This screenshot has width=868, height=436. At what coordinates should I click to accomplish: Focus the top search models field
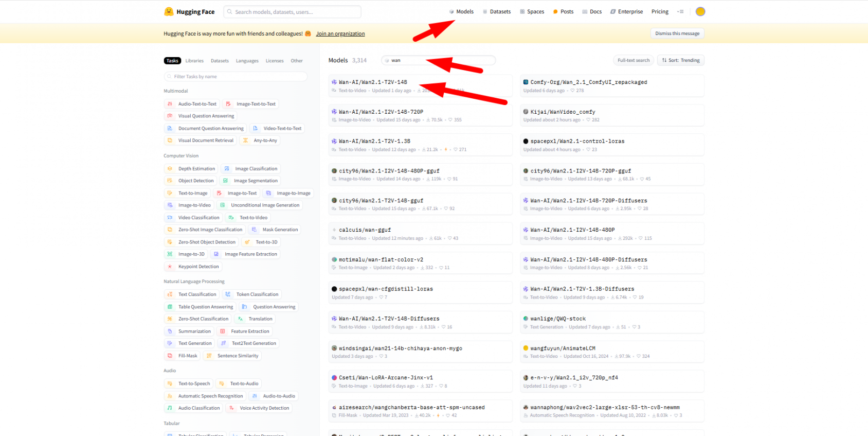coord(292,12)
